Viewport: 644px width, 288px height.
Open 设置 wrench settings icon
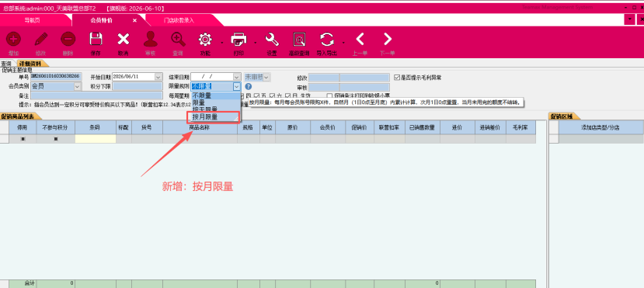(x=272, y=40)
